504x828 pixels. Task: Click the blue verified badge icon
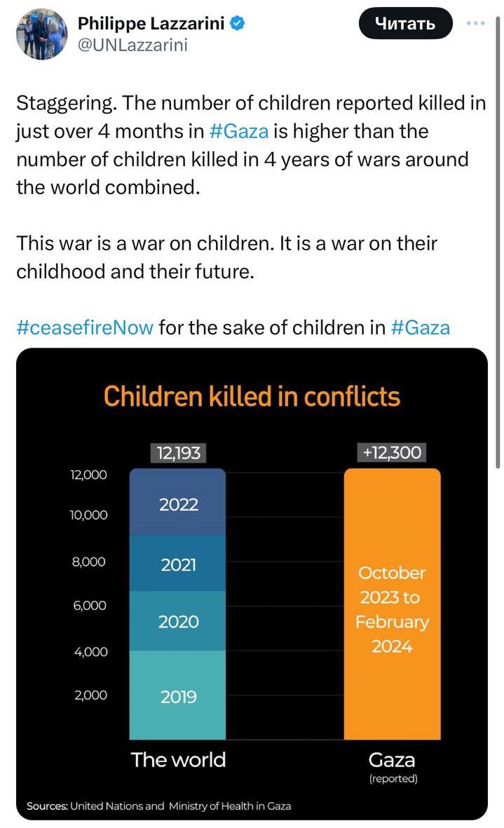pyautogui.click(x=238, y=24)
